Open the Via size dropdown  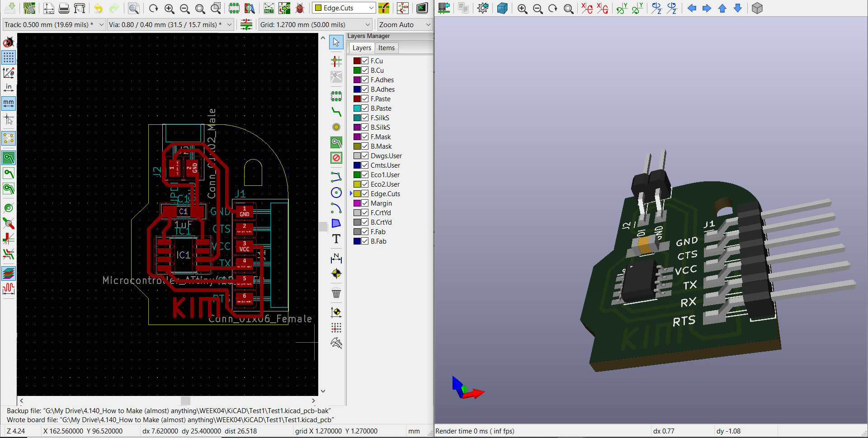coord(170,24)
